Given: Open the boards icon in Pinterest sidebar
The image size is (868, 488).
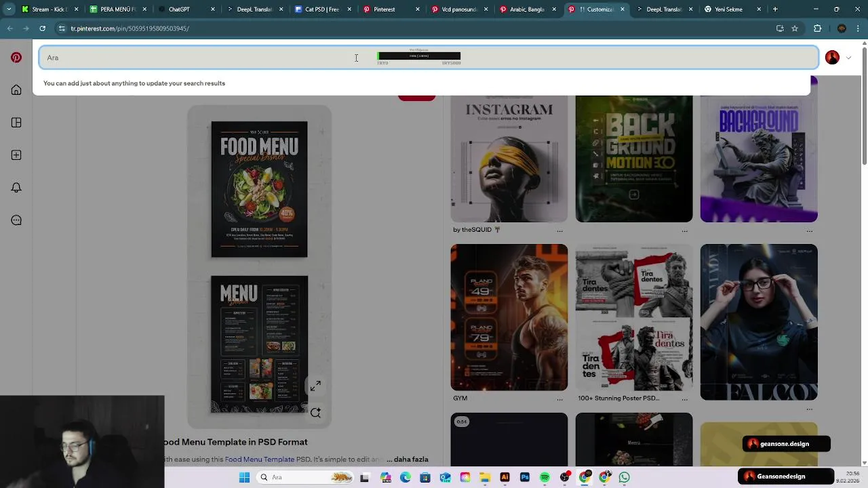Looking at the screenshot, I should [16, 123].
